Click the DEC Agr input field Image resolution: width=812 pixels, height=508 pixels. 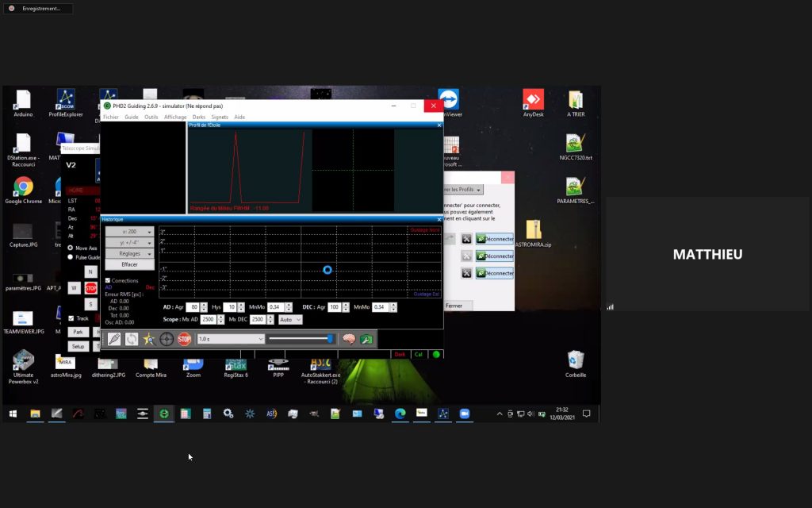335,307
